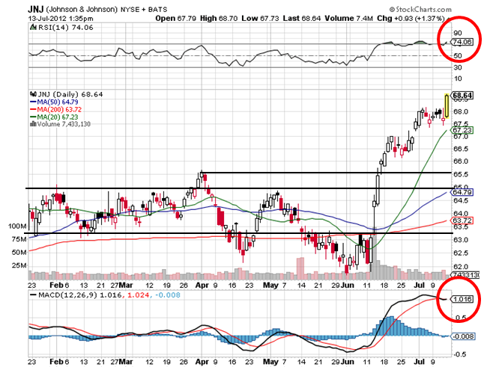Click the 'MA(200) 63.72' legend entry
This screenshot has height=367, width=490.
click(59, 109)
